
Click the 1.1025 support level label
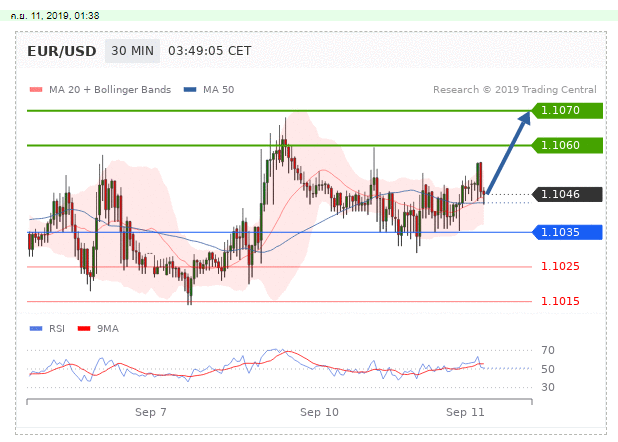pyautogui.click(x=558, y=267)
